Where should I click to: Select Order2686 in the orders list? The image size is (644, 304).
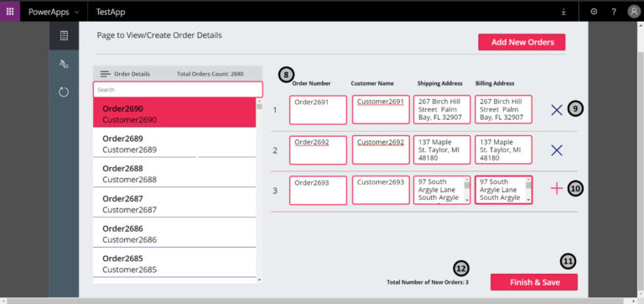174,233
